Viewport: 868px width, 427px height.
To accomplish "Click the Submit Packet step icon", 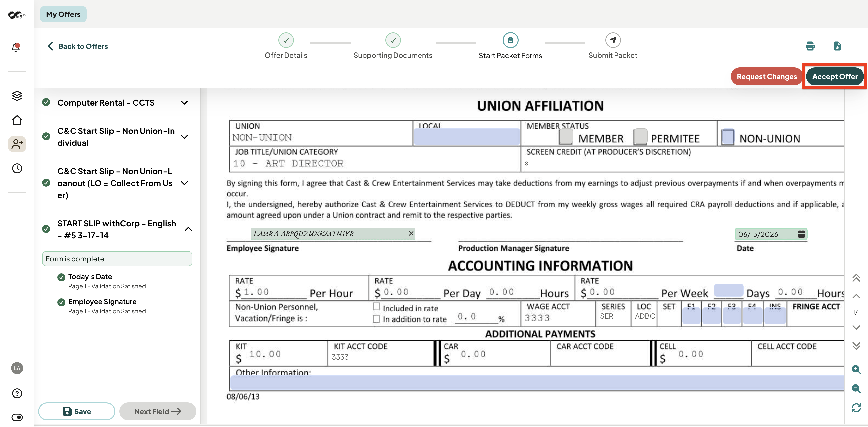I will point(613,40).
